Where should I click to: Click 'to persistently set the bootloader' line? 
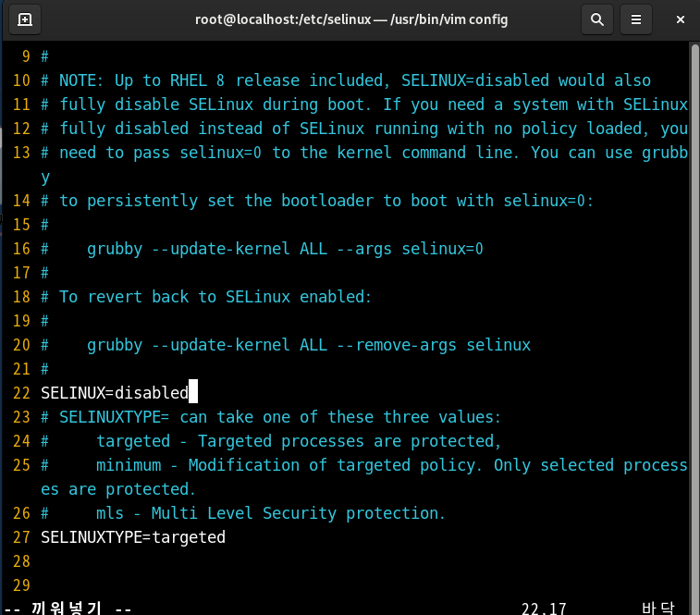(x=317, y=201)
